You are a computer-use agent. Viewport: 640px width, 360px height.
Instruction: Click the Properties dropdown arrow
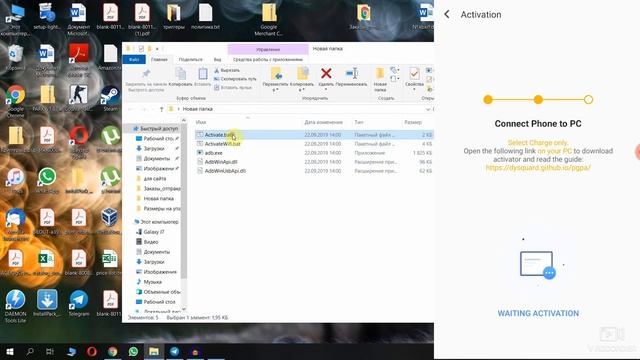pos(414,90)
